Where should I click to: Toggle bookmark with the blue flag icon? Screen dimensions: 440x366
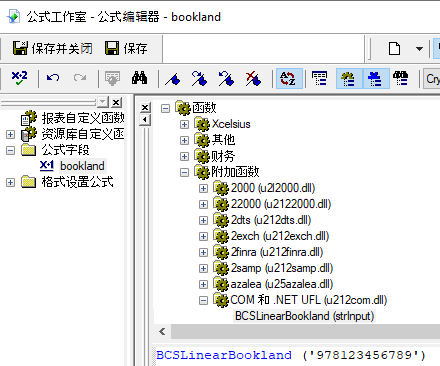[173, 79]
